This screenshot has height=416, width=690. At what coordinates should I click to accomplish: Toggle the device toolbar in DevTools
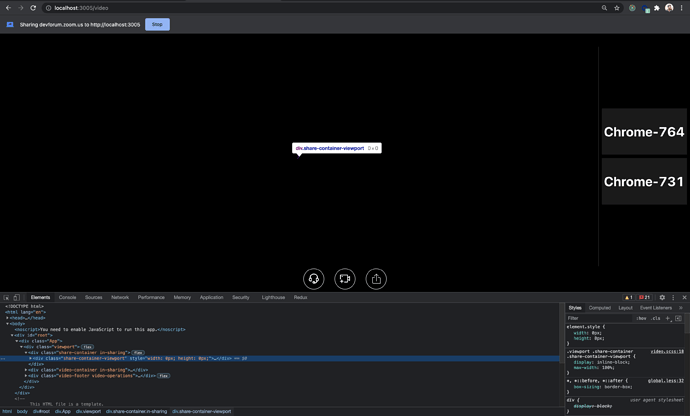tap(16, 298)
